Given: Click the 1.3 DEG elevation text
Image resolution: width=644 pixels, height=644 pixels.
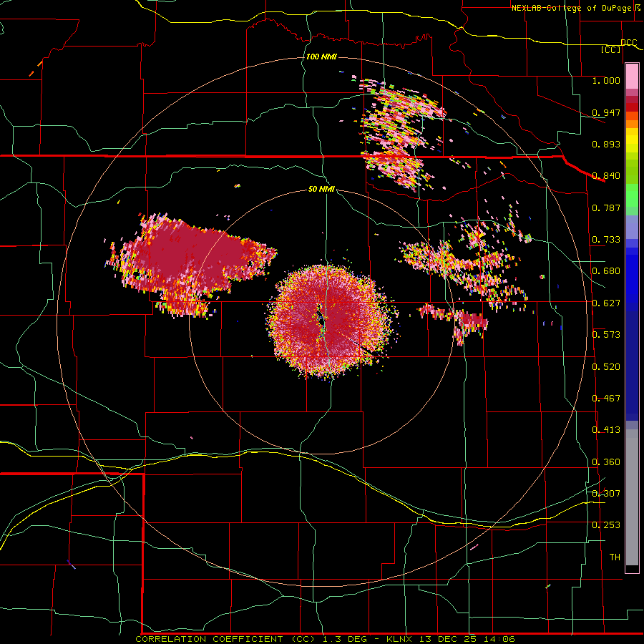Looking at the screenshot, I should [346, 639].
